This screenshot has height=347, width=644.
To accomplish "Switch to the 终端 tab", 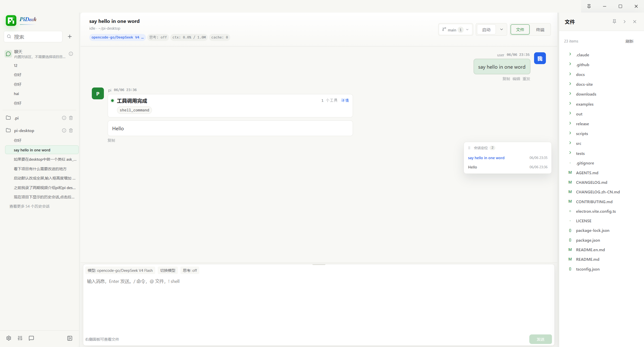I will click(540, 30).
